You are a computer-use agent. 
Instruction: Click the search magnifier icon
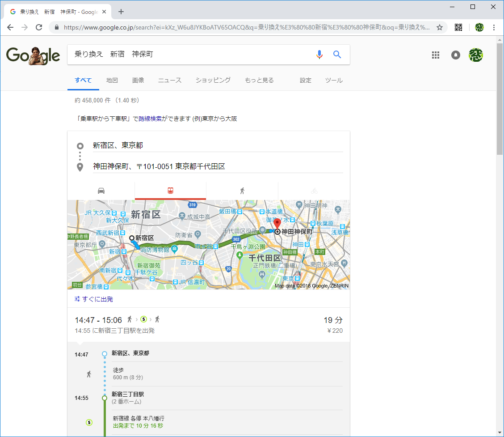[337, 54]
